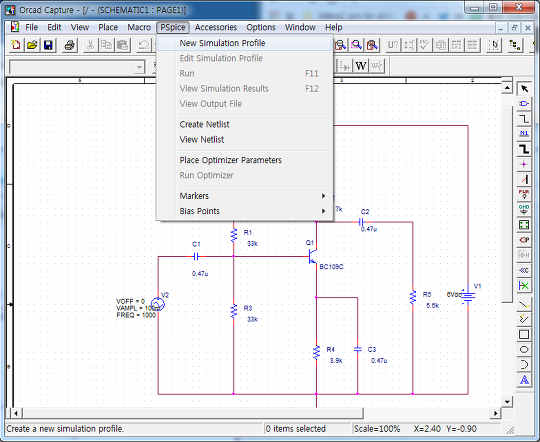Open the File menu
Viewport: 540px width, 442px height.
point(31,27)
